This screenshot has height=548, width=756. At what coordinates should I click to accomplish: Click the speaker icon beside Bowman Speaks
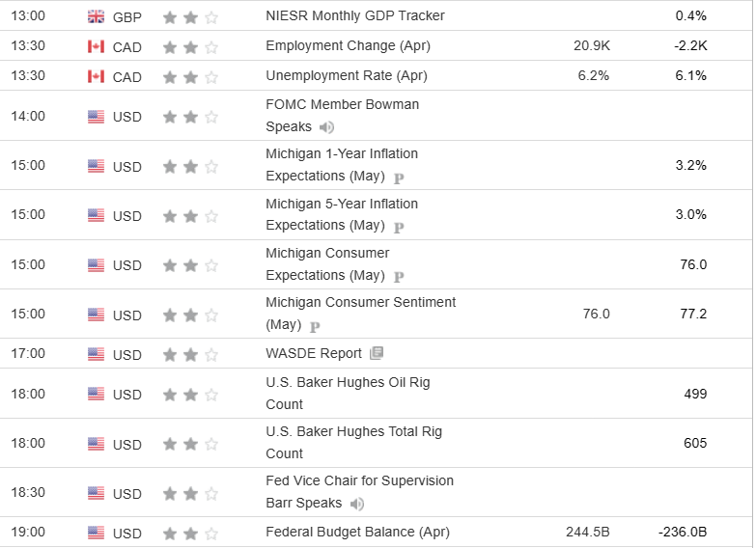click(x=327, y=127)
